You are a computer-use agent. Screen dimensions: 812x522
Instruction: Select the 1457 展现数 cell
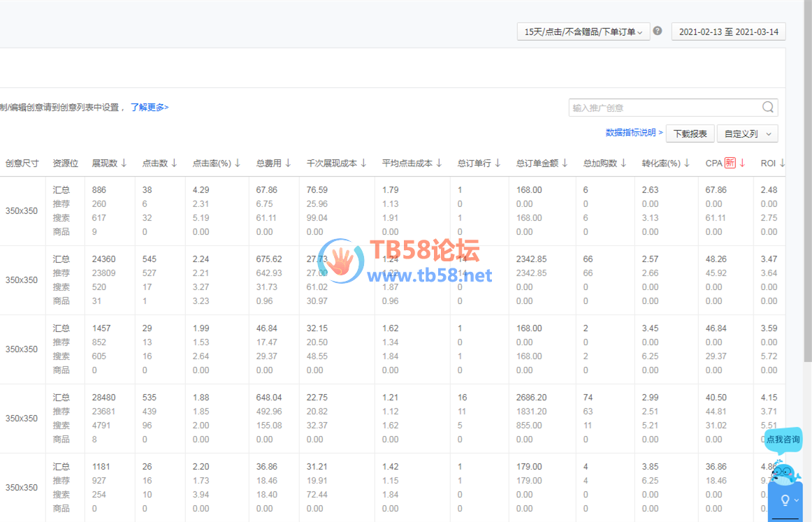(101, 328)
